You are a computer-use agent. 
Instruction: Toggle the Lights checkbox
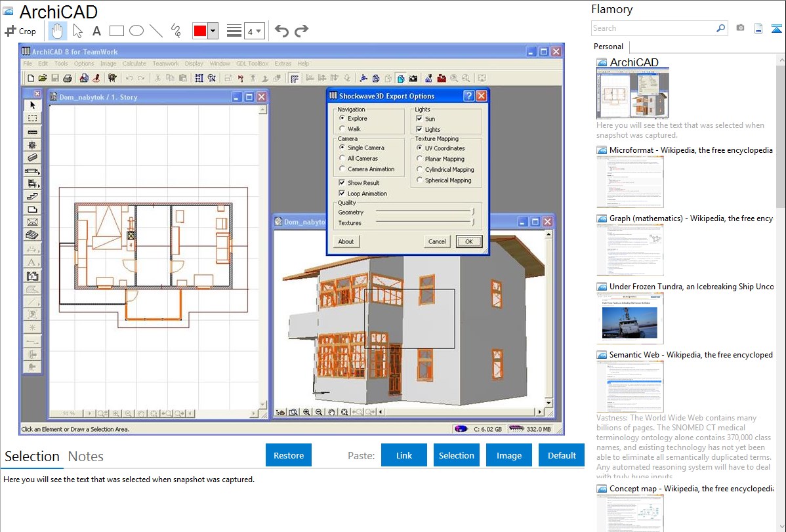coord(419,129)
